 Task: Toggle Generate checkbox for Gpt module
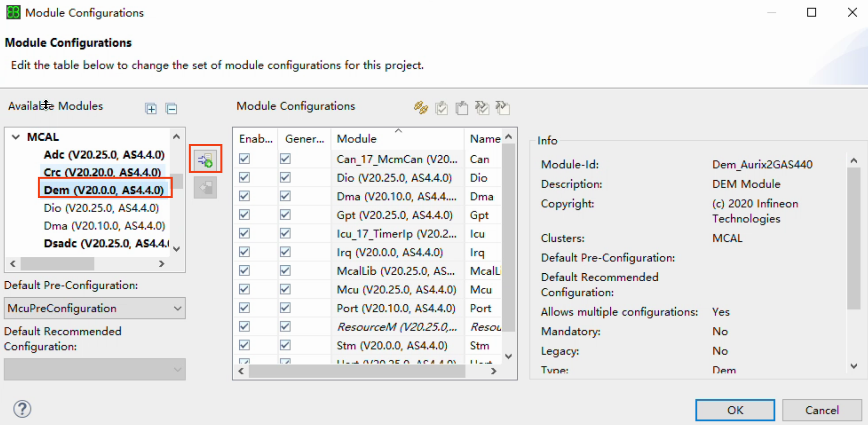coord(285,214)
